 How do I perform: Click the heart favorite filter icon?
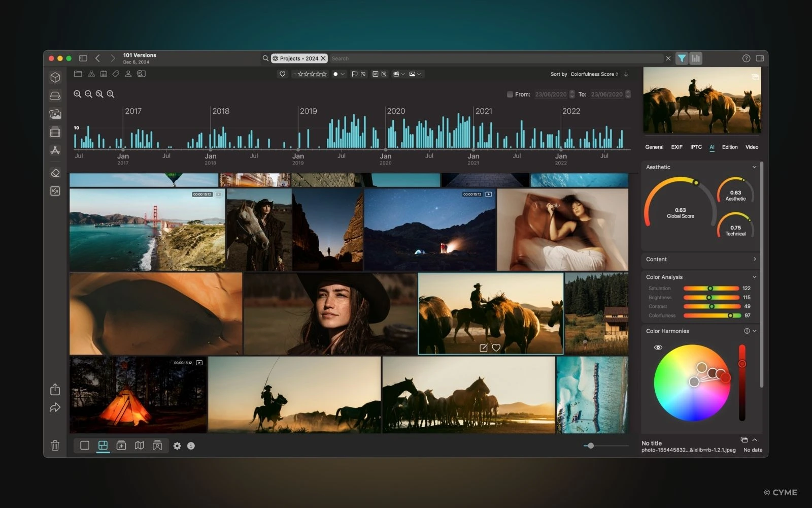coord(282,74)
